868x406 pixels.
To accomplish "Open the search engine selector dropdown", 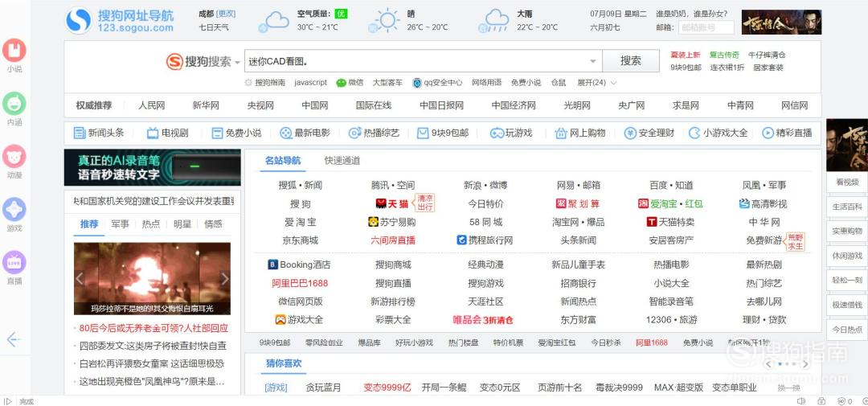I will 237,62.
